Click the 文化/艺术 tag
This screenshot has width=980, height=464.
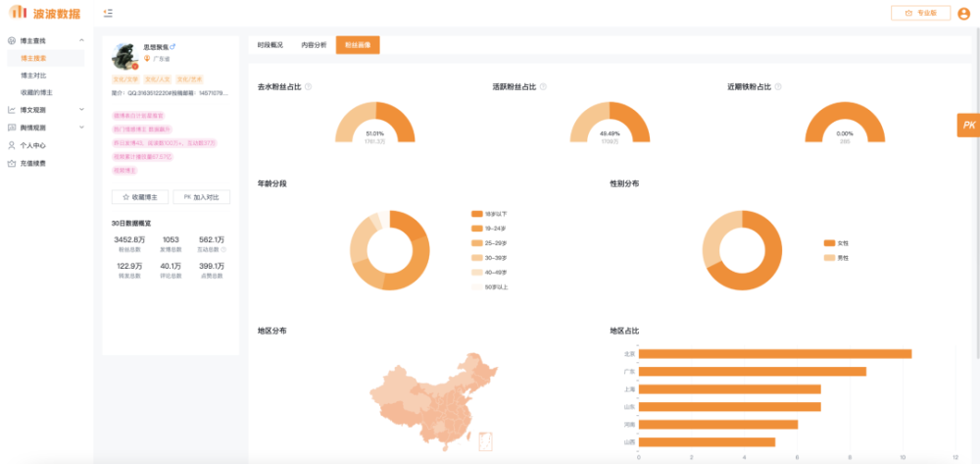coord(189,79)
